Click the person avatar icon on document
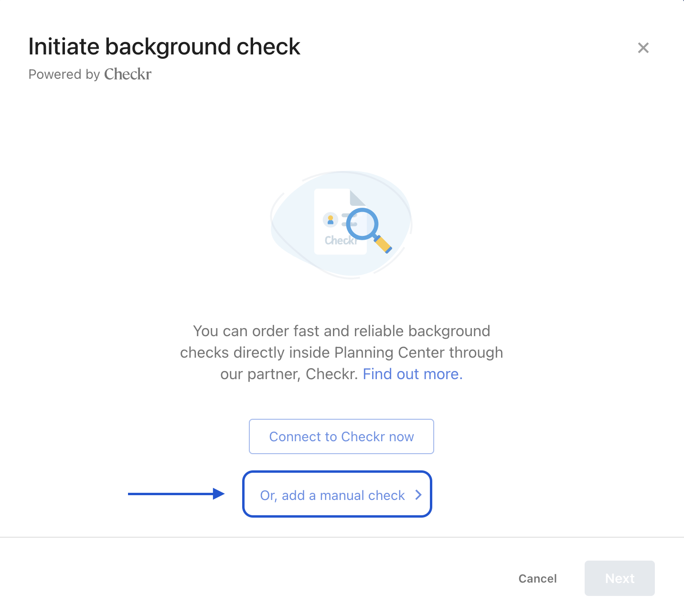Screen dimensions: 684x616 (x=331, y=220)
